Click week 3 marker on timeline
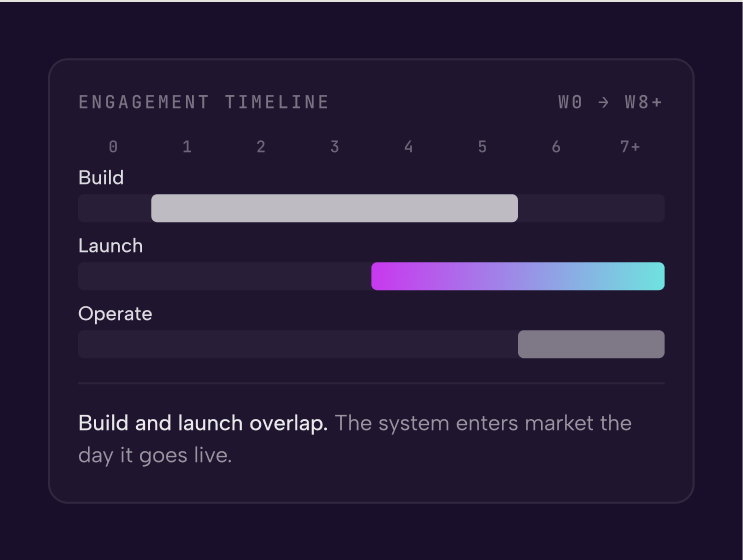The image size is (743, 560). (x=335, y=147)
